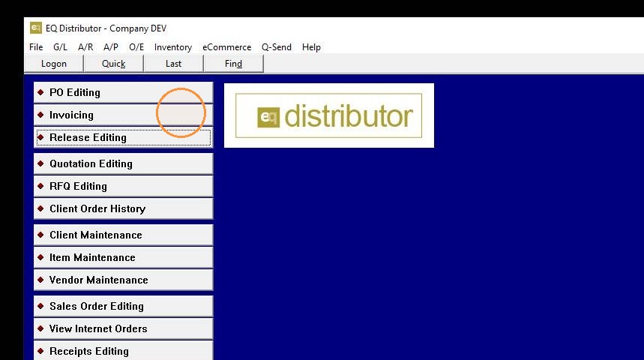Viewport: 644px width, 360px height.
Task: Click View Internet Orders
Action: 124,328
